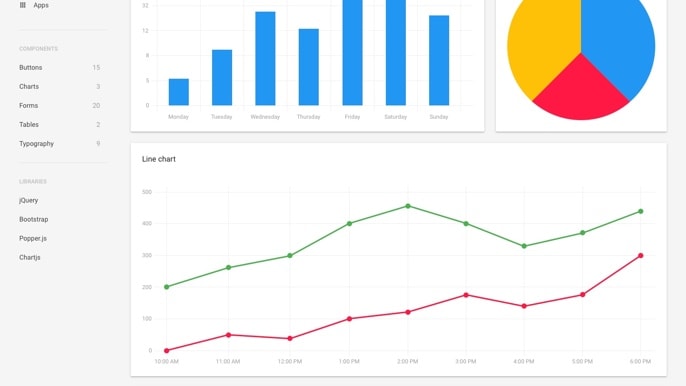Click the Wednesday x-axis label
The height and width of the screenshot is (386, 686).
pos(265,117)
